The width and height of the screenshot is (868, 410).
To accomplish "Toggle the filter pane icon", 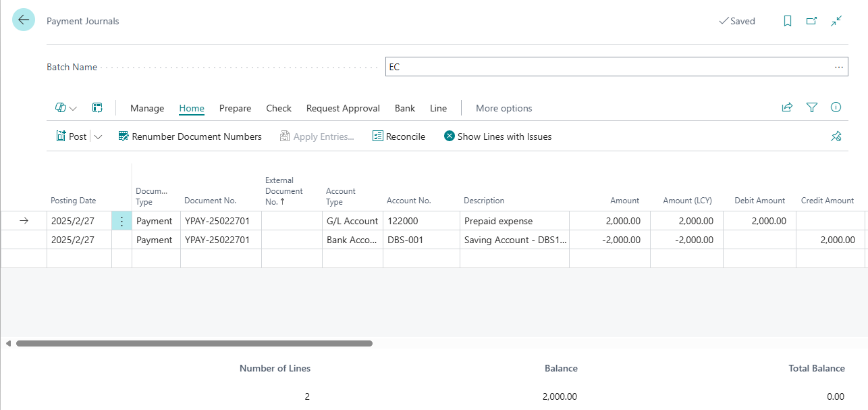I will [812, 107].
